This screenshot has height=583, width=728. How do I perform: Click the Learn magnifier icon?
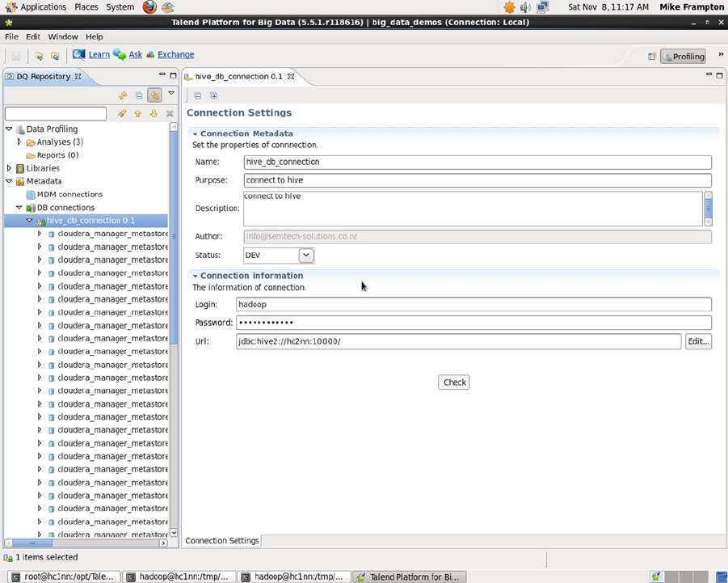point(78,55)
